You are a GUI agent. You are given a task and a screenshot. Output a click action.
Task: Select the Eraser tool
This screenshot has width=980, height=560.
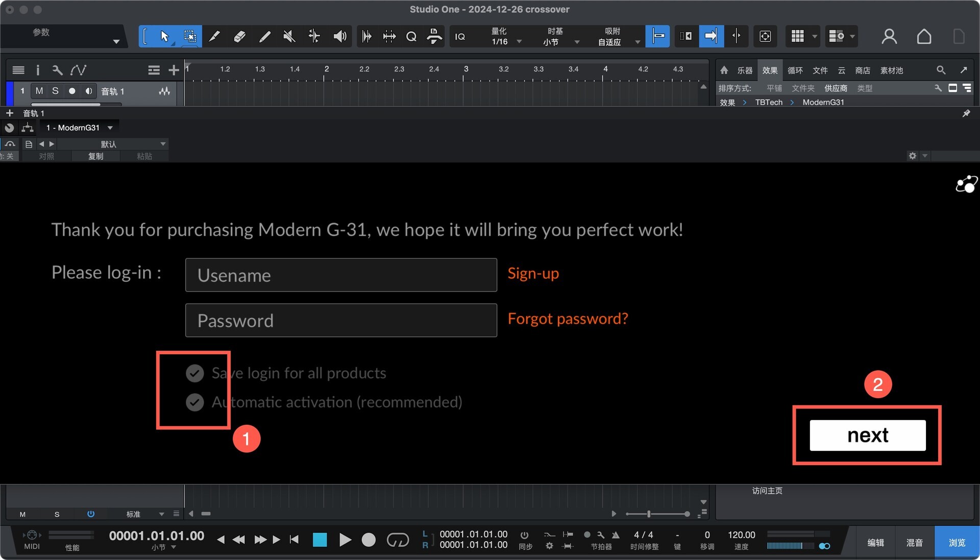239,36
